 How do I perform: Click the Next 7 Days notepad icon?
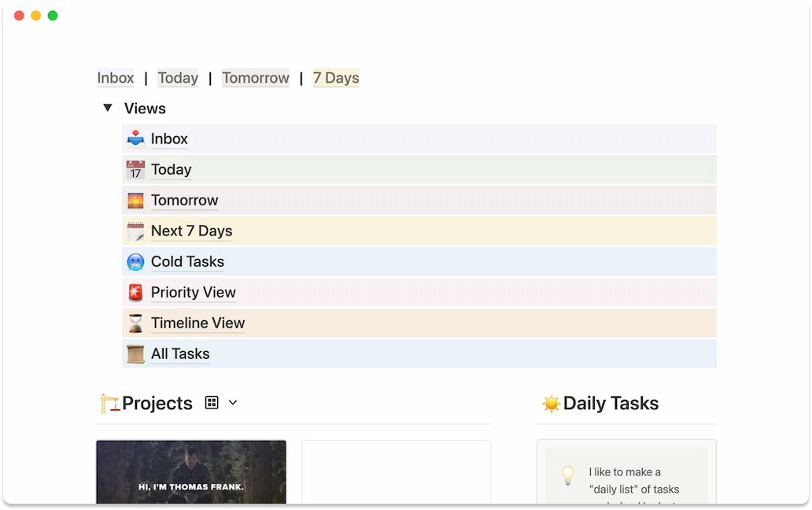(x=135, y=231)
